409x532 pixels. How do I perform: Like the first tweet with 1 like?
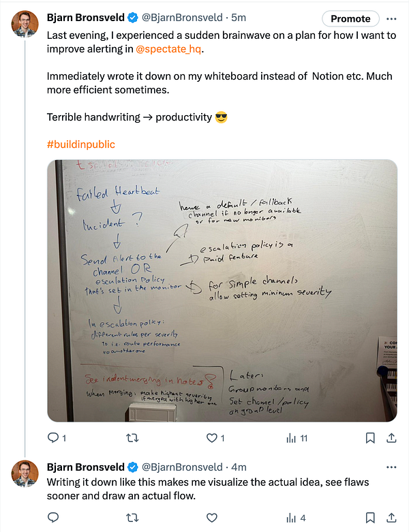pos(212,438)
